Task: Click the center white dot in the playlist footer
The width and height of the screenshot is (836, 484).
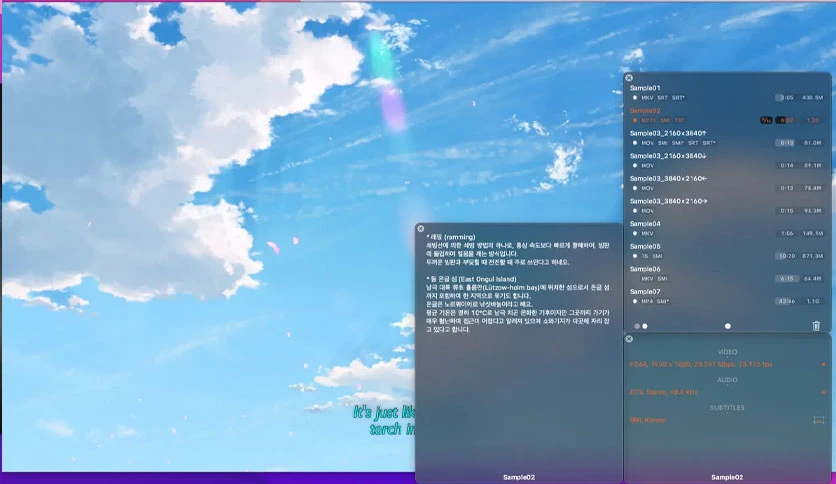Action: 728,326
